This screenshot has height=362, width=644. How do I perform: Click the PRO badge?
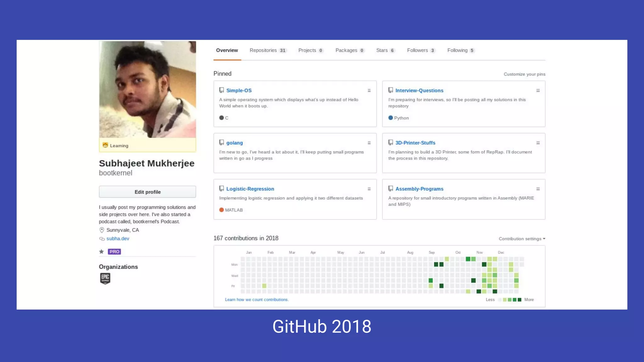tap(114, 252)
